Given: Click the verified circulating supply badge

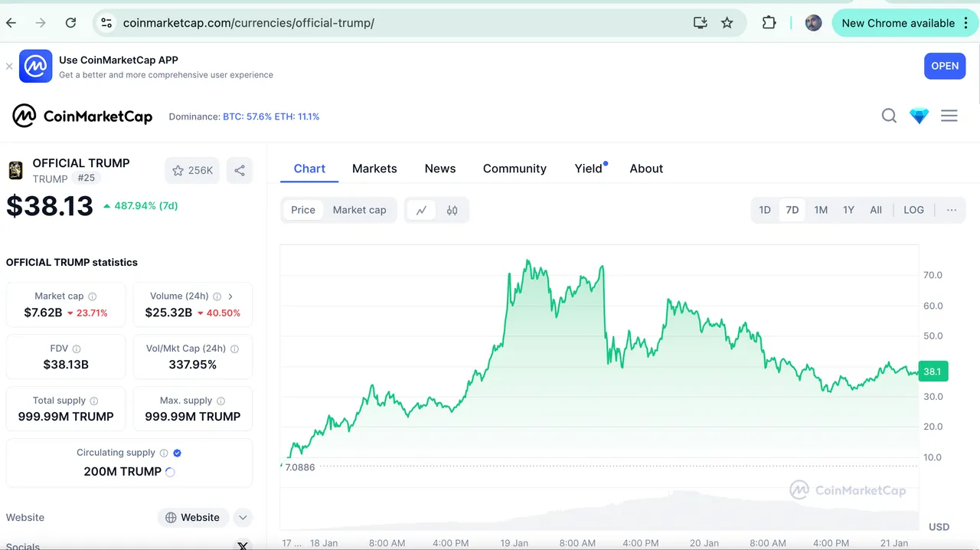Looking at the screenshot, I should tap(178, 453).
